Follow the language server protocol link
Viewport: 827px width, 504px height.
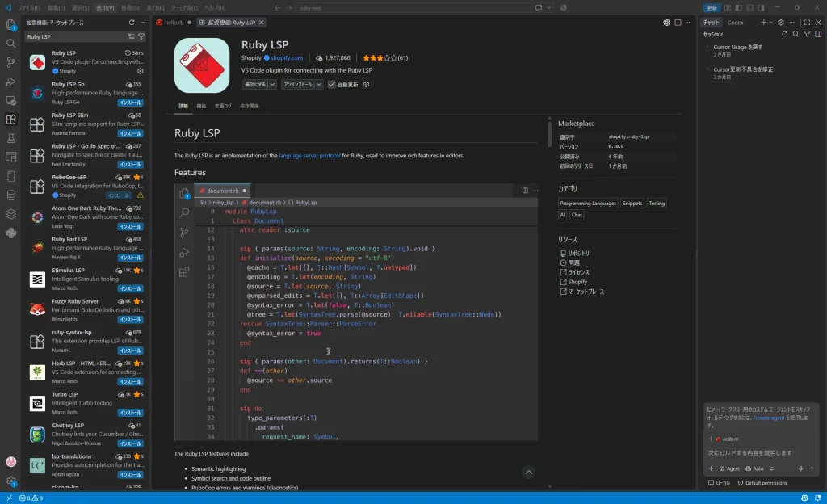point(309,156)
